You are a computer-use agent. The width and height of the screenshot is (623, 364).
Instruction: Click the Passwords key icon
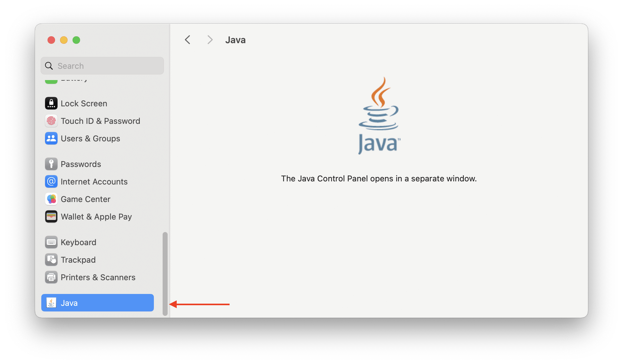tap(51, 164)
